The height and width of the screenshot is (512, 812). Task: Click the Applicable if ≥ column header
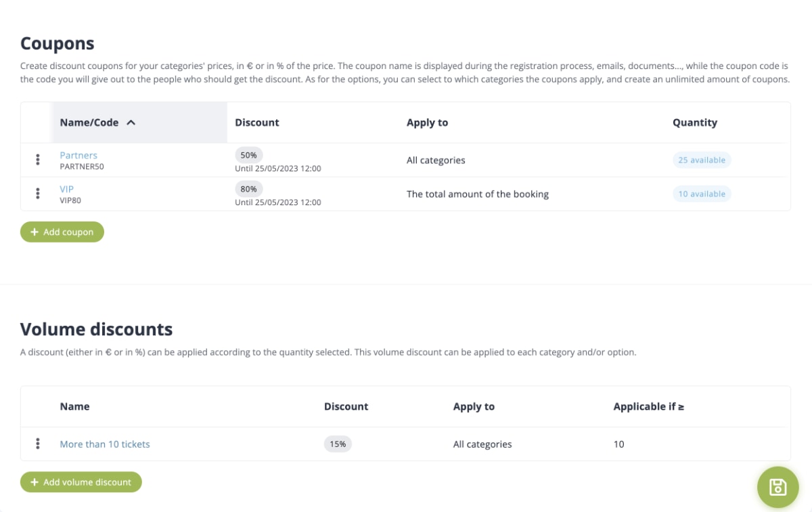click(648, 406)
